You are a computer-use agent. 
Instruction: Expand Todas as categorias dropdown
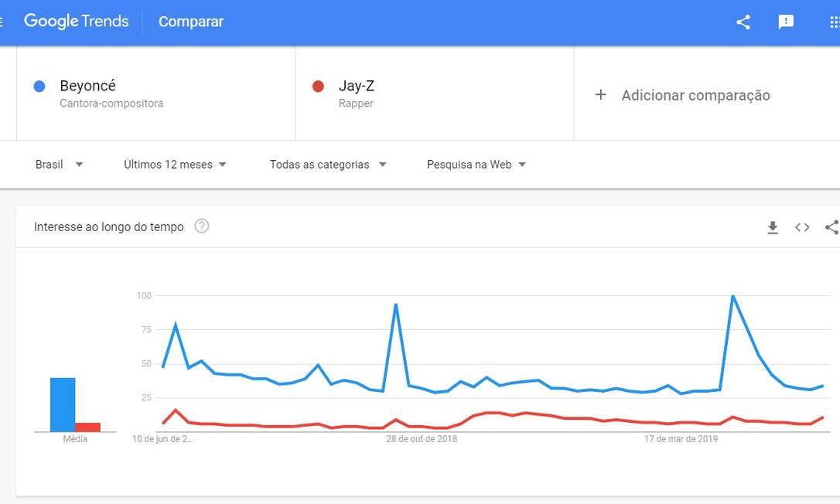[328, 165]
